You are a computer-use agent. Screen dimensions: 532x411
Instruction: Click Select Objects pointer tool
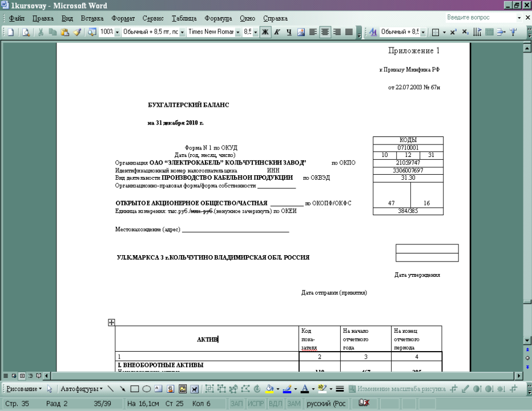tap(50, 389)
